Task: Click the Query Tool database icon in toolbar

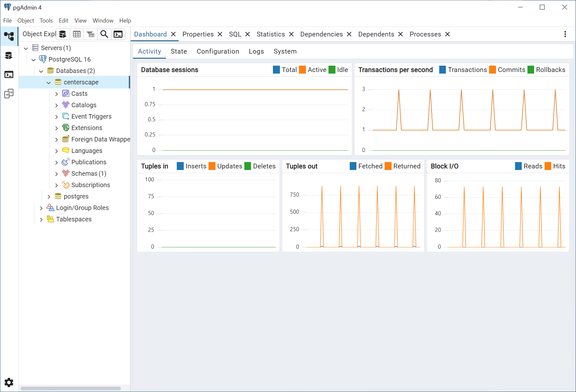Action: pos(63,34)
